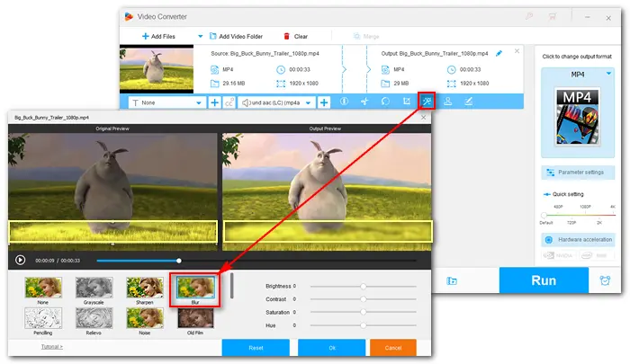Image resolution: width=630 pixels, height=364 pixels.
Task: Click the MP4 format image
Action: (578, 116)
